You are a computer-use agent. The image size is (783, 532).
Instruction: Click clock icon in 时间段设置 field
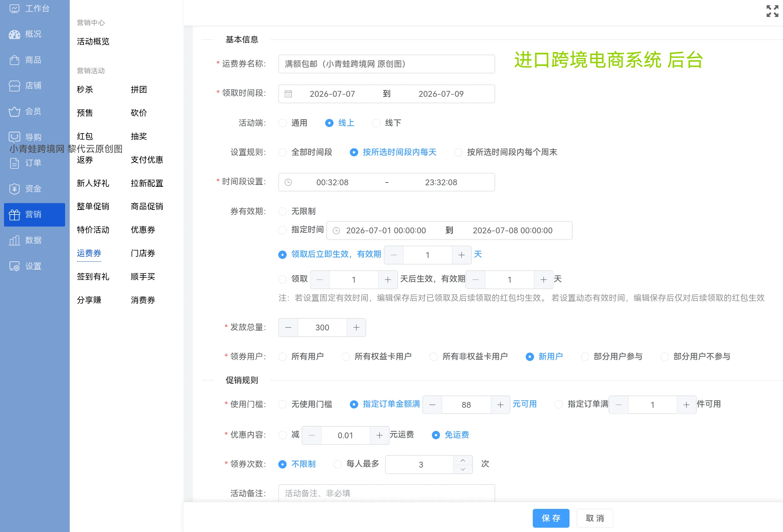[288, 182]
